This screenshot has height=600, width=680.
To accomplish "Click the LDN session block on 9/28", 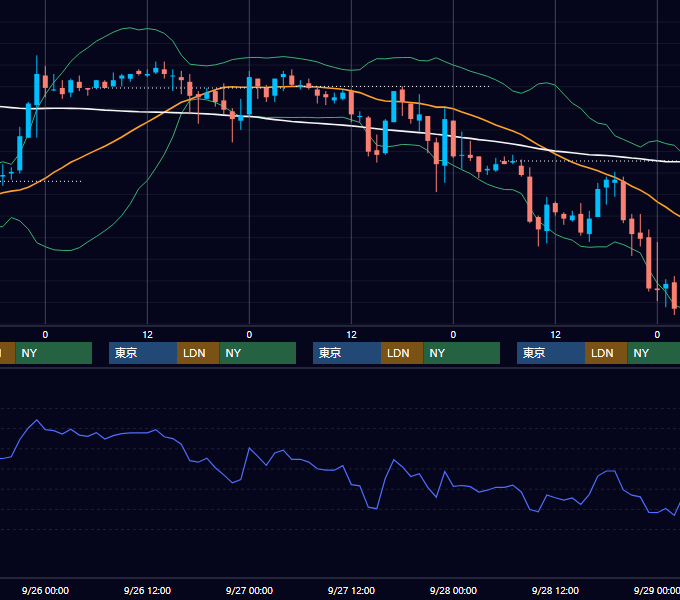I will (x=606, y=353).
